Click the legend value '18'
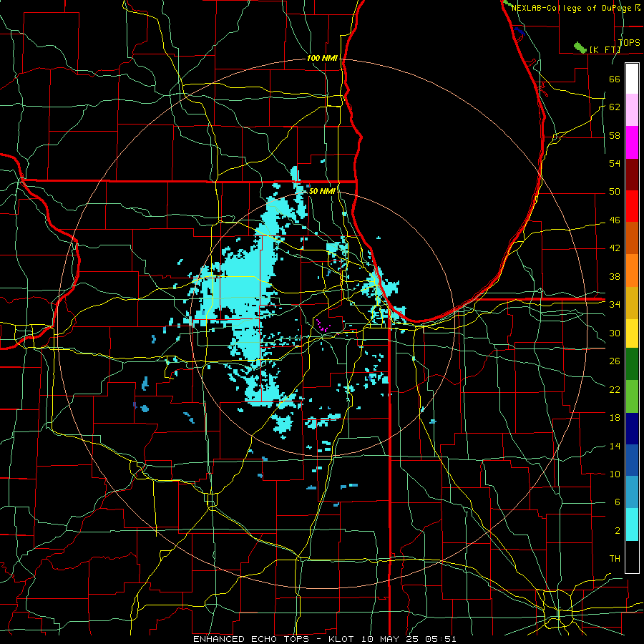644x644 pixels. (x=615, y=418)
